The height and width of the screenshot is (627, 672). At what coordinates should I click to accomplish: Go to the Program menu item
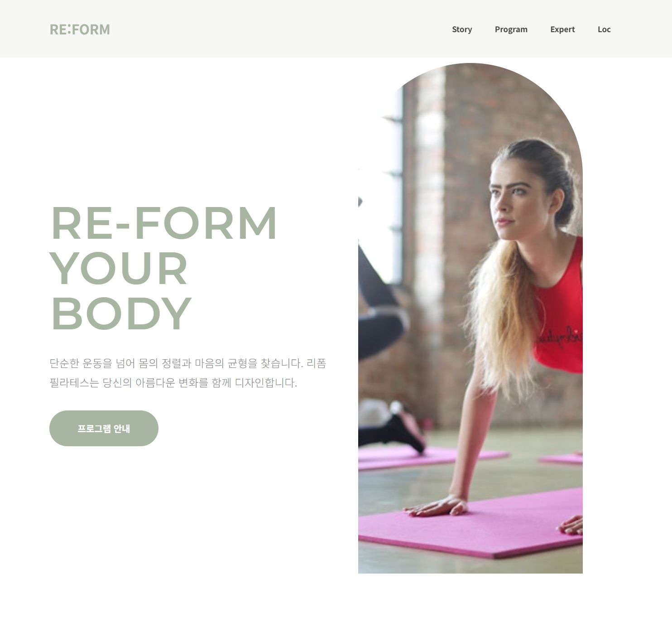pyautogui.click(x=511, y=29)
